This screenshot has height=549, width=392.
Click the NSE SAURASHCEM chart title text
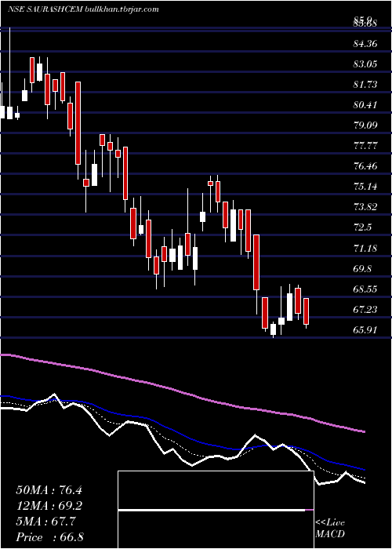click(83, 9)
